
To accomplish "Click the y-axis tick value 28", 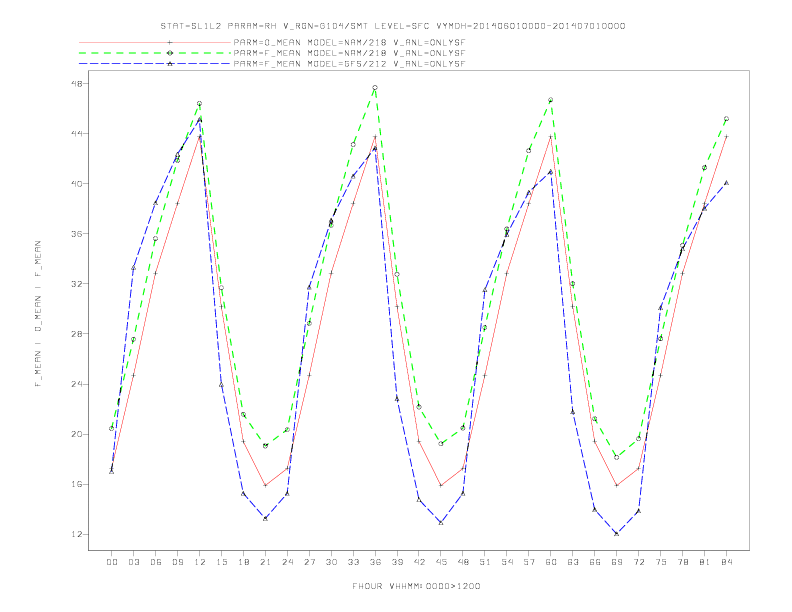I will pyautogui.click(x=77, y=334).
